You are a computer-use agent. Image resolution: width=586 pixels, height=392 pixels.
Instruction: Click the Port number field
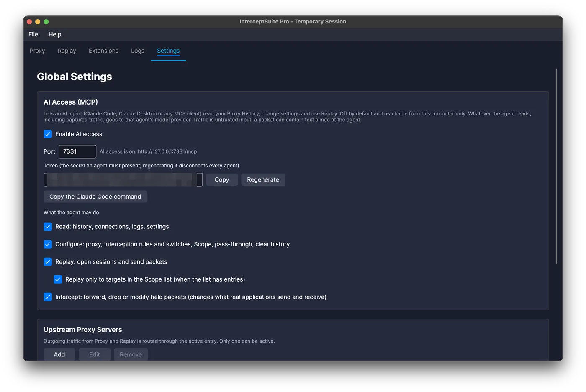[77, 151]
